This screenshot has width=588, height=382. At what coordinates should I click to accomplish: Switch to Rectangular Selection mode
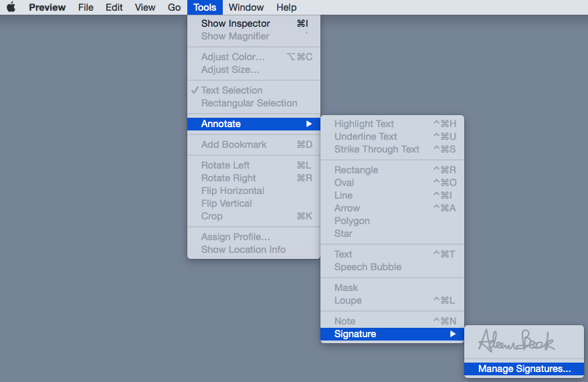pyautogui.click(x=254, y=103)
